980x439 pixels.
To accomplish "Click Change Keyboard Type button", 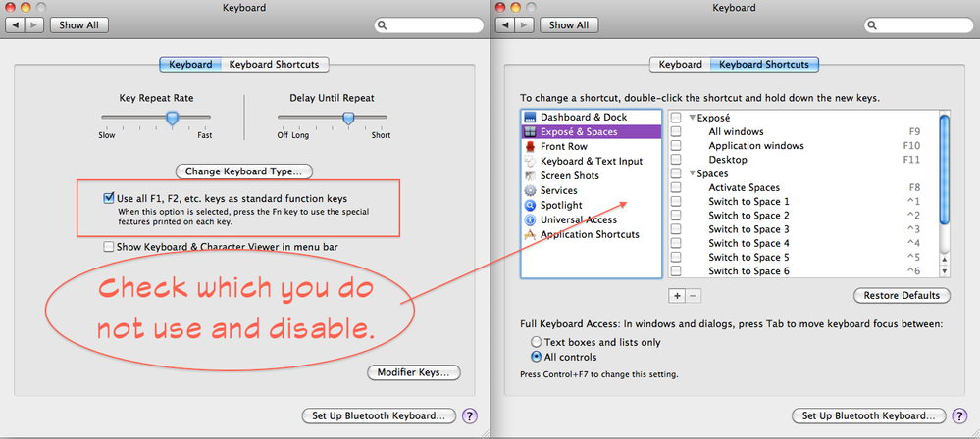I will pos(243,171).
